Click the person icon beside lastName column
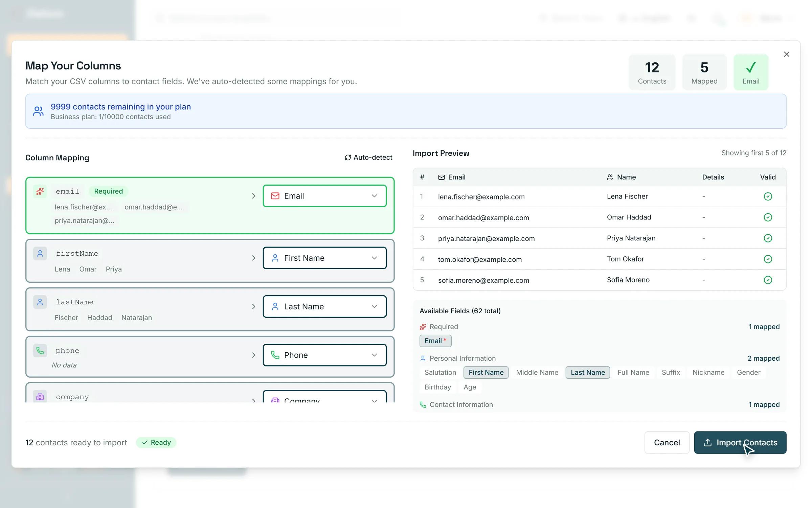 (40, 302)
